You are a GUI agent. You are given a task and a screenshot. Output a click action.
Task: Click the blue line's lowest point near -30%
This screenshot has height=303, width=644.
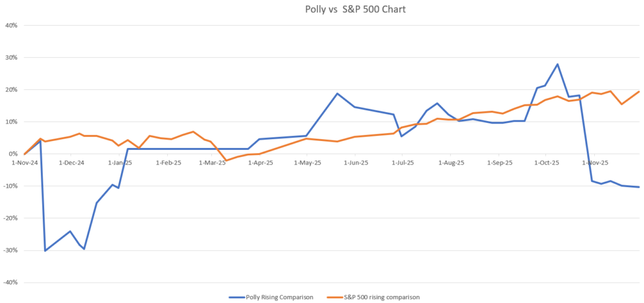(x=45, y=251)
